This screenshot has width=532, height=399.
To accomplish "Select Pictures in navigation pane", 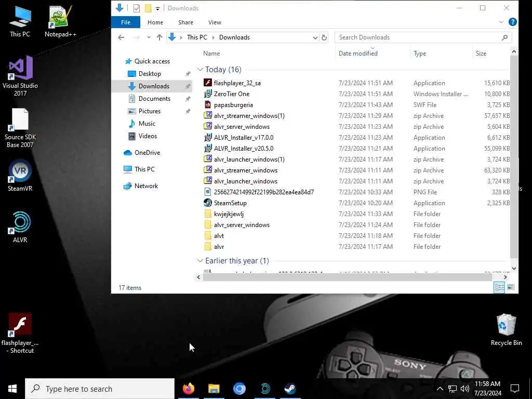I will [149, 111].
